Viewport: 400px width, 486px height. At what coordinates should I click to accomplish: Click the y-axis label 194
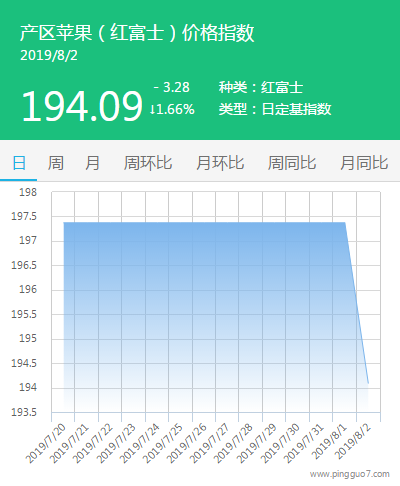click(28, 387)
